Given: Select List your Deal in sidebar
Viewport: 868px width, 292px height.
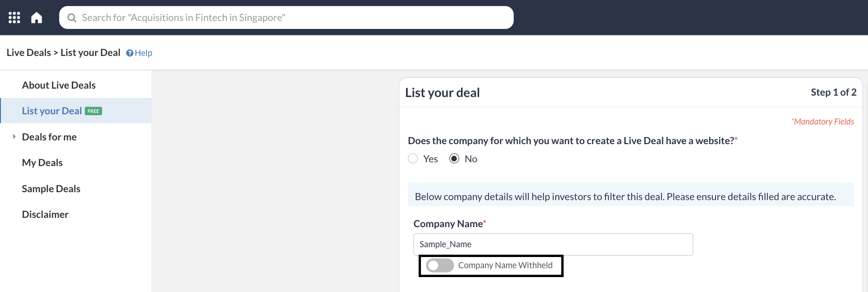Looking at the screenshot, I should click(x=52, y=111).
